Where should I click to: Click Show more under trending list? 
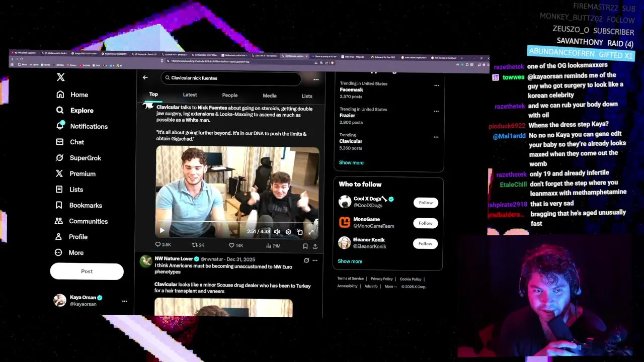[x=351, y=163]
